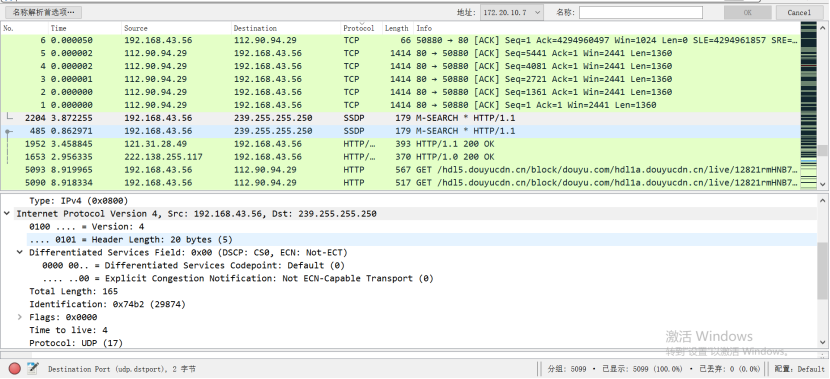Select Identification: 0x74b2 (29874) line
The width and height of the screenshot is (830, 379).
pos(107,304)
